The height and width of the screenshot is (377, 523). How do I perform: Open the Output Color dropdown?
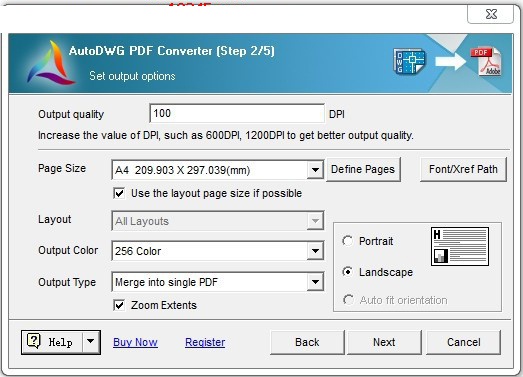(315, 251)
